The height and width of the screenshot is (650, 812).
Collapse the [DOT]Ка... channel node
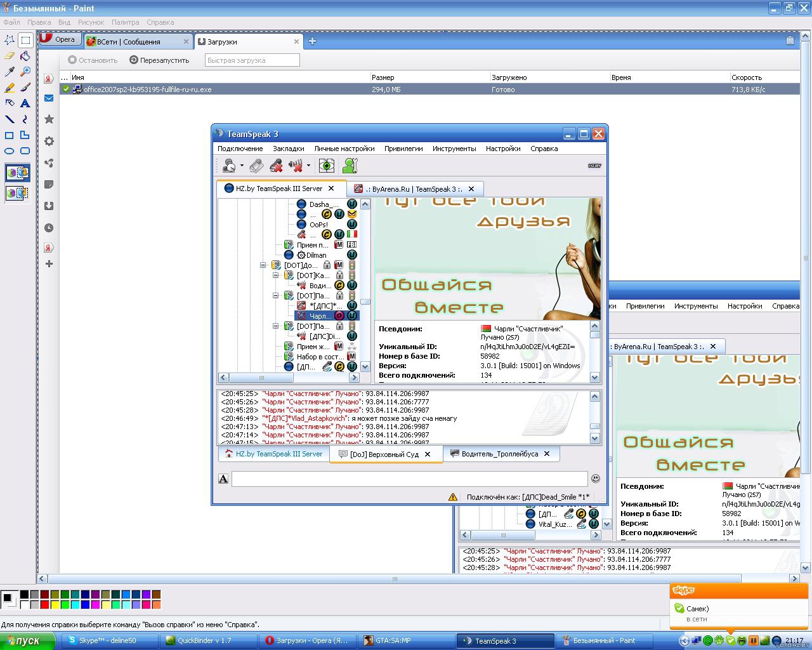pyautogui.click(x=276, y=275)
